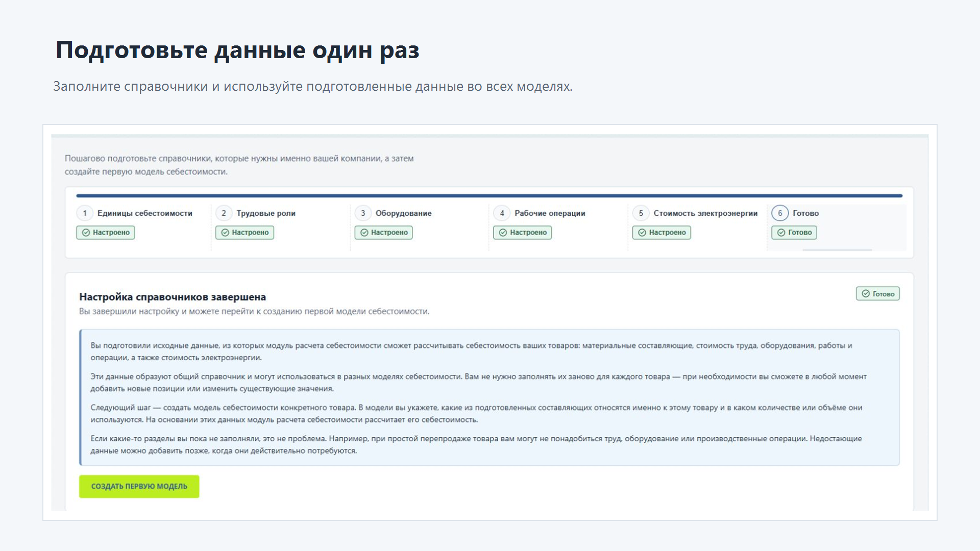Click paragraph starting "Вы подготовили исходные данные"
This screenshot has height=551, width=980.
[471, 352]
